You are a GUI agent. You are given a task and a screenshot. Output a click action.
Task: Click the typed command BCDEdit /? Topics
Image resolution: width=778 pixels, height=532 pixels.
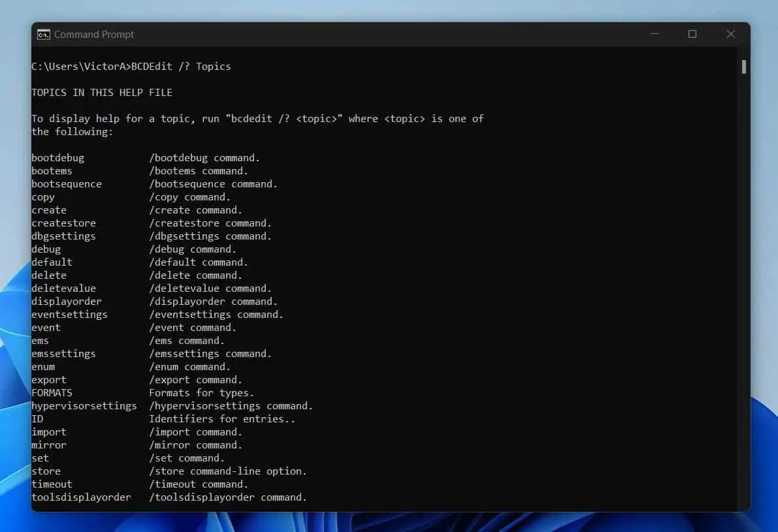(181, 67)
